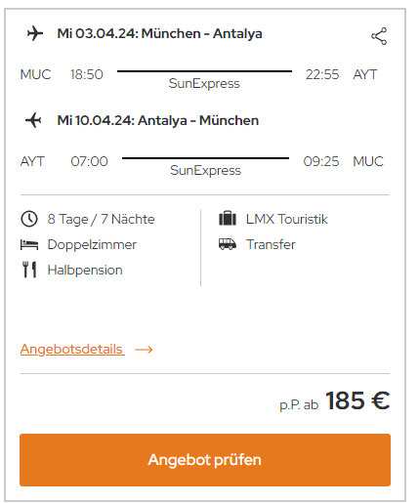Click the outbound flight airplane icon

point(35,33)
